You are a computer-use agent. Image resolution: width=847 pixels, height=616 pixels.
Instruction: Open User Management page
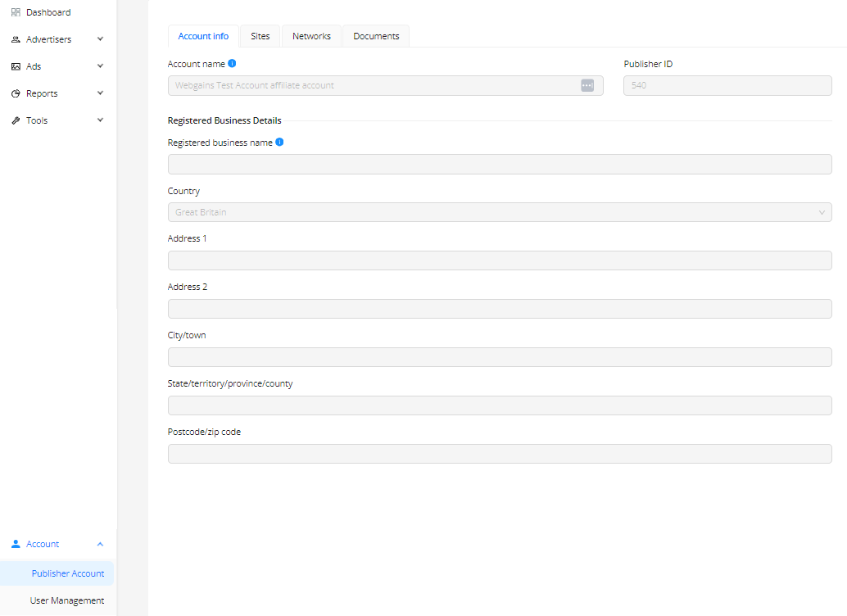[67, 600]
